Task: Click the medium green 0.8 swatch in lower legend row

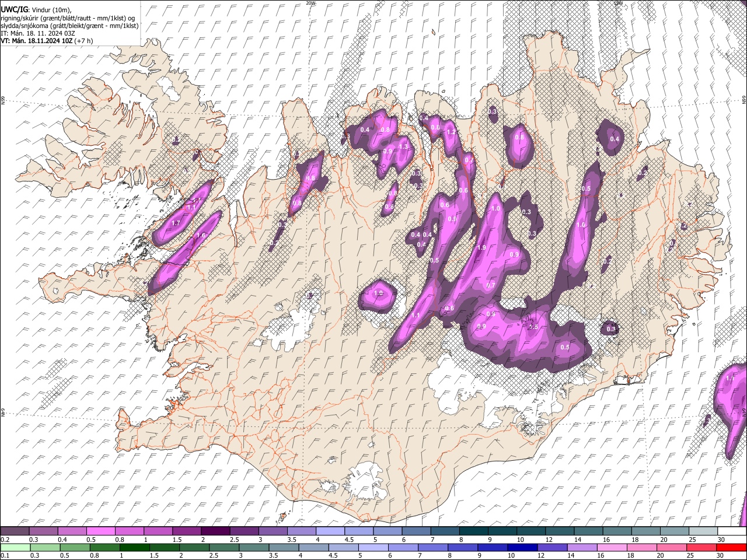Action: (105, 547)
